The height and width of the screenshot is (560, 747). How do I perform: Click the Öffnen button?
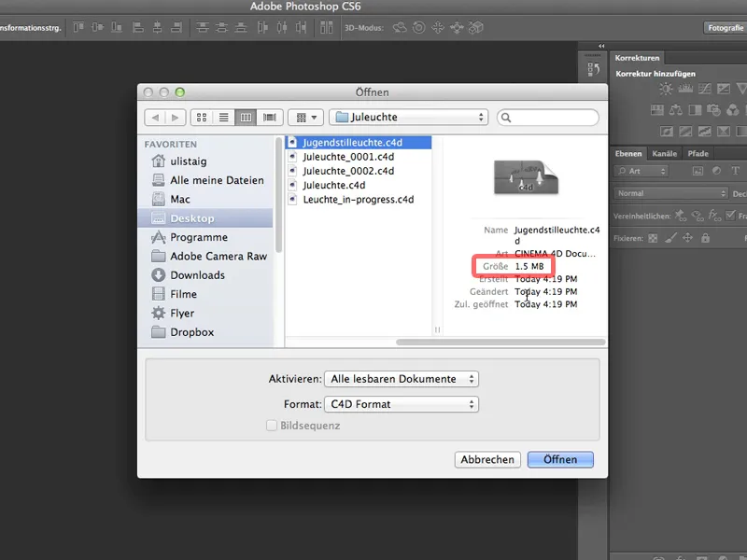[560, 459]
